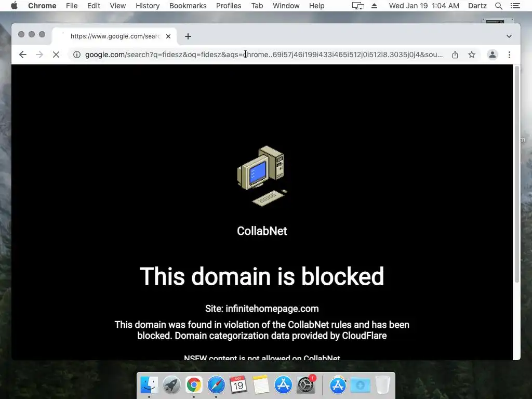Click the CollabNet computer logo
Viewport: 532px width, 399px height.
coord(262,176)
